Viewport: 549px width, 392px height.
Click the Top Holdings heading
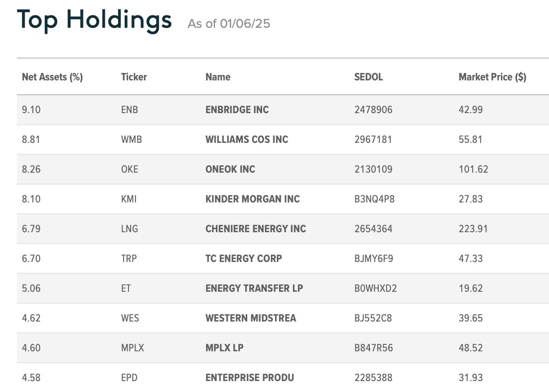coord(94,20)
